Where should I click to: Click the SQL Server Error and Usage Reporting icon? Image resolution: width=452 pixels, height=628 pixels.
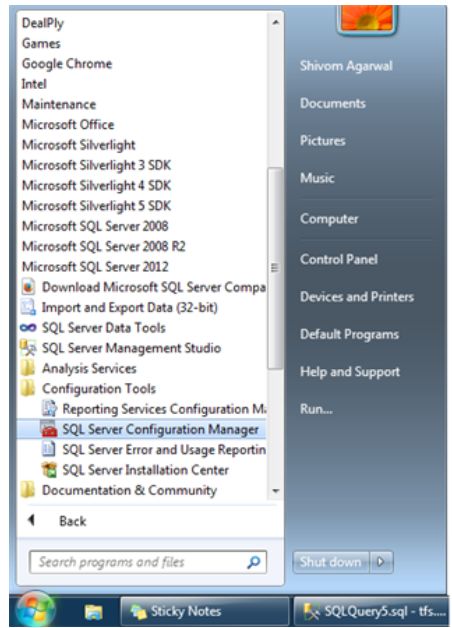[49, 449]
